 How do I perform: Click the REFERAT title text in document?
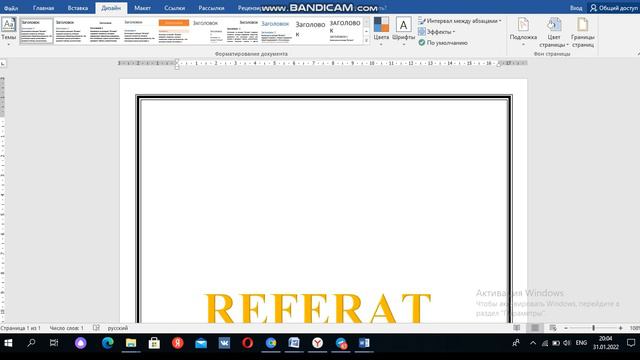pos(318,308)
